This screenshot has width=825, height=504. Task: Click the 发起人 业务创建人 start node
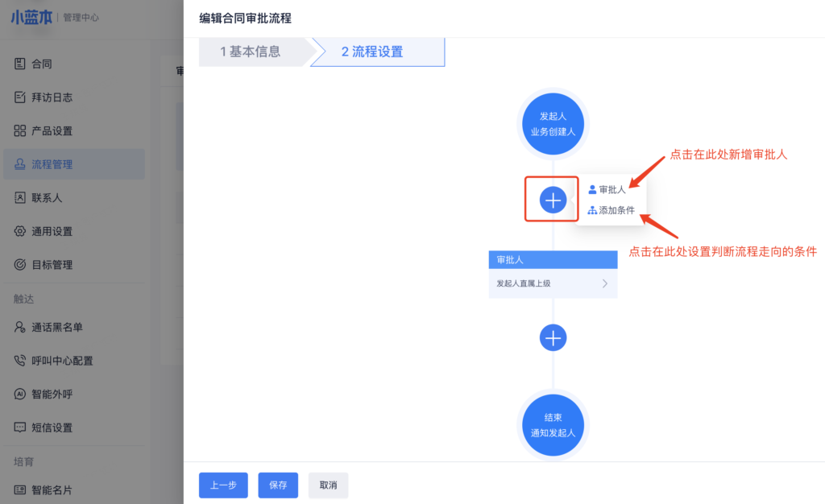(x=553, y=124)
